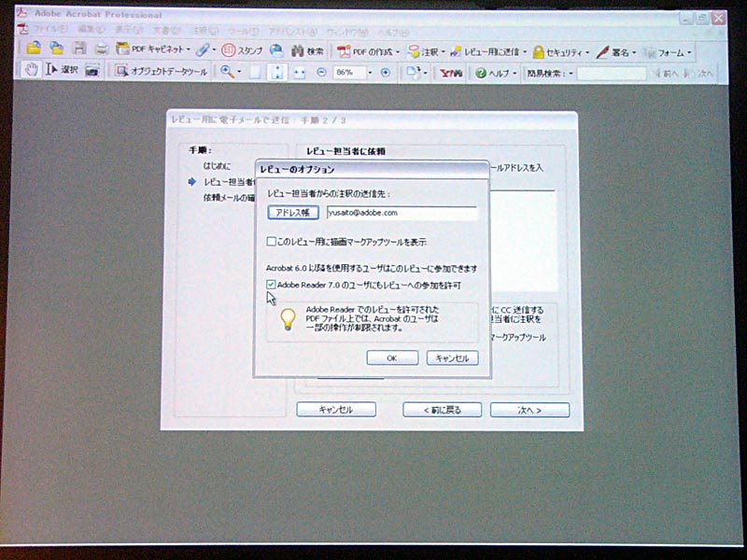Click the < 前に戻る wizard button

click(442, 410)
